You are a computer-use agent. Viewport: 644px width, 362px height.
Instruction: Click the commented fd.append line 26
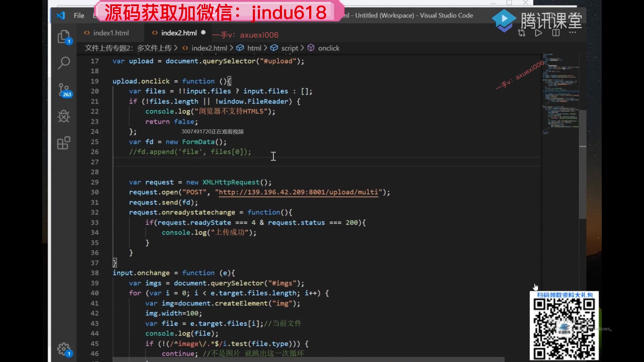pyautogui.click(x=190, y=152)
